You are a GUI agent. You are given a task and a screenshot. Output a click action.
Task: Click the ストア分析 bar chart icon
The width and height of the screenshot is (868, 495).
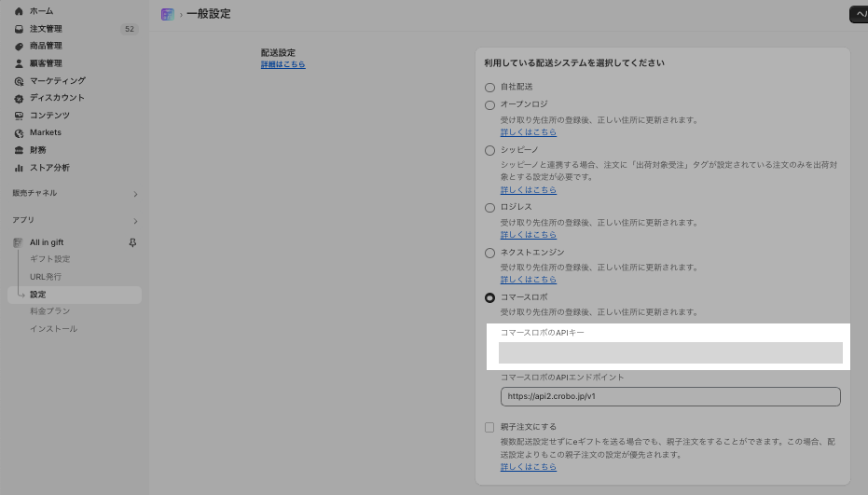tap(19, 168)
